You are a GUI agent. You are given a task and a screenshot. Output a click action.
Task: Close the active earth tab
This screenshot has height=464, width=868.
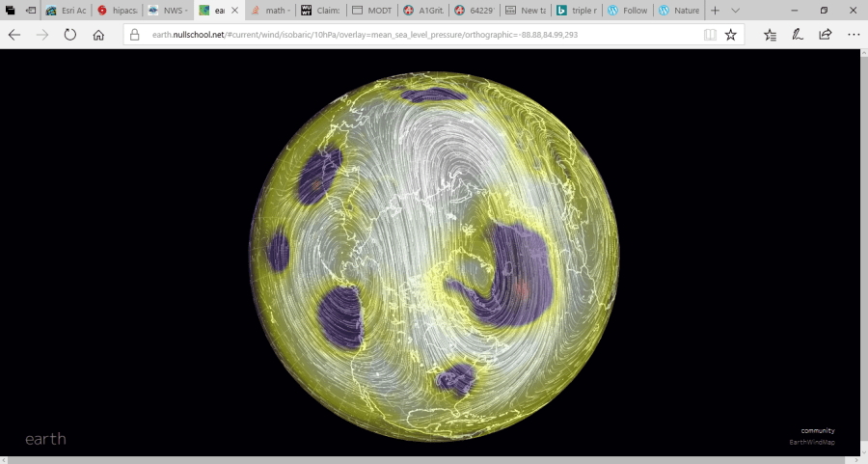(232, 11)
